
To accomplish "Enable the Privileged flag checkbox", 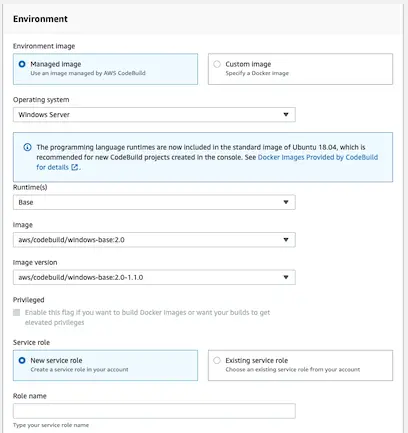I will (16, 312).
